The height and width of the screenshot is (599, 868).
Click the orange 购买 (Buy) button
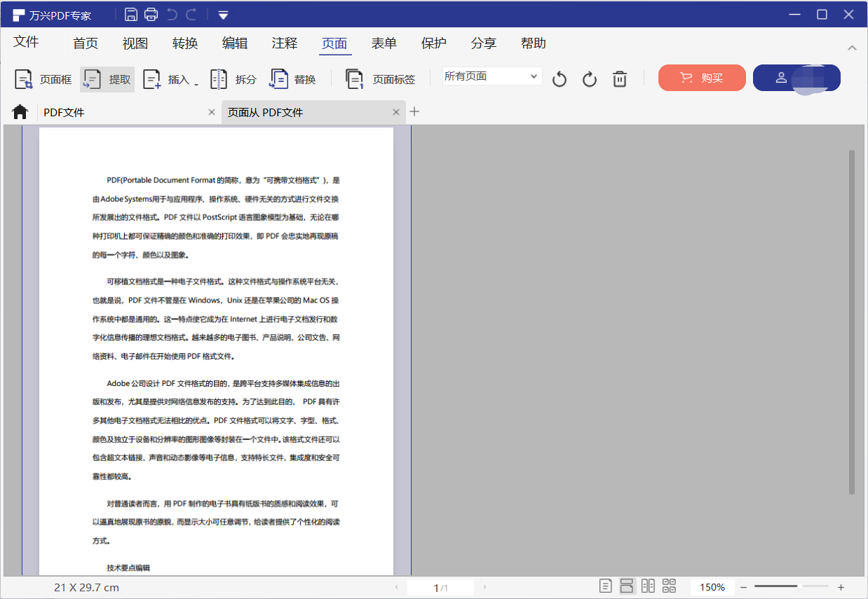tap(702, 78)
